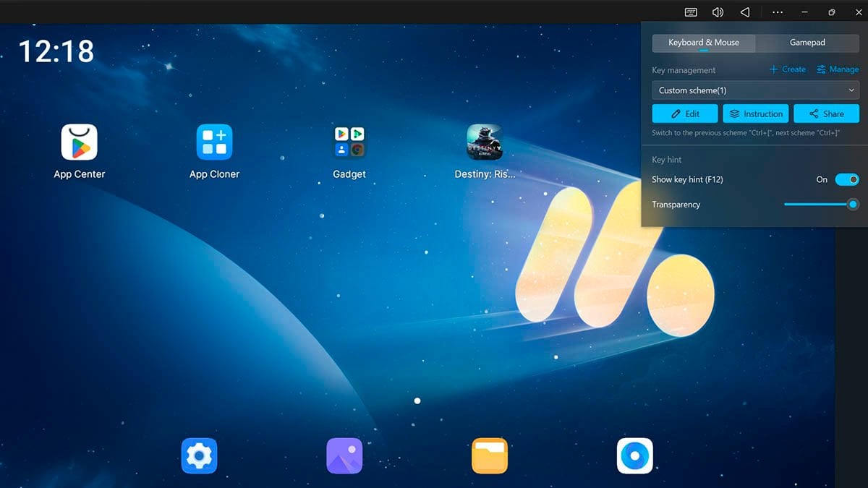Switch to Keyboard & Mouse tab
This screenshot has height=488, width=868.
pos(704,43)
